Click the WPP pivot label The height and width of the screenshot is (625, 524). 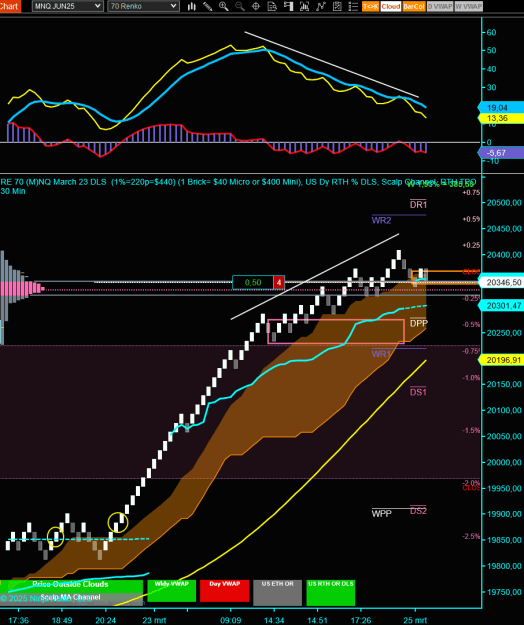click(x=381, y=513)
